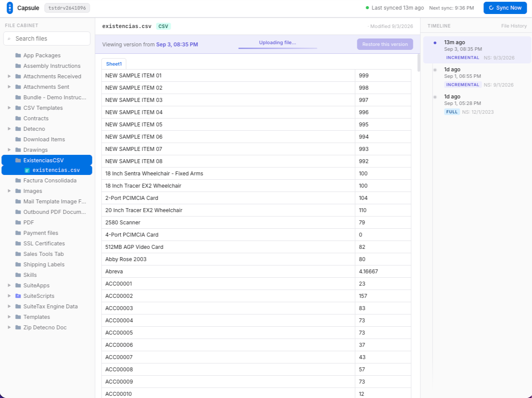Click the Shipping Labels folder icon
Image resolution: width=532 pixels, height=398 pixels.
(x=18, y=265)
